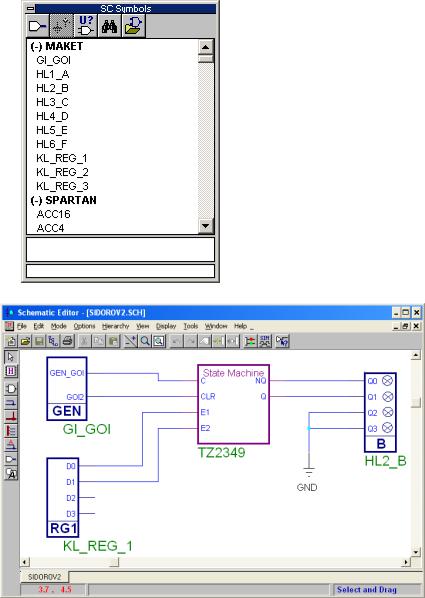Image resolution: width=425 pixels, height=598 pixels.
Task: Select the text A tool in sidebar
Action: [x=11, y=474]
